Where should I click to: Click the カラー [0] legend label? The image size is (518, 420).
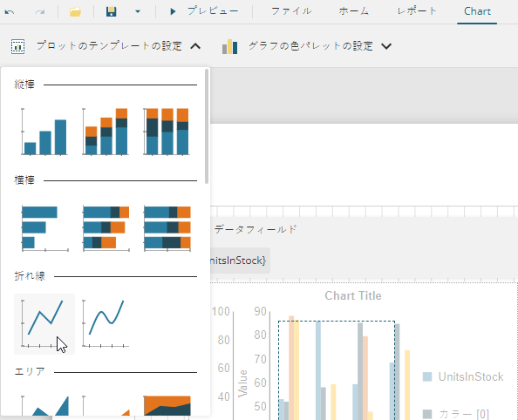[464, 414]
